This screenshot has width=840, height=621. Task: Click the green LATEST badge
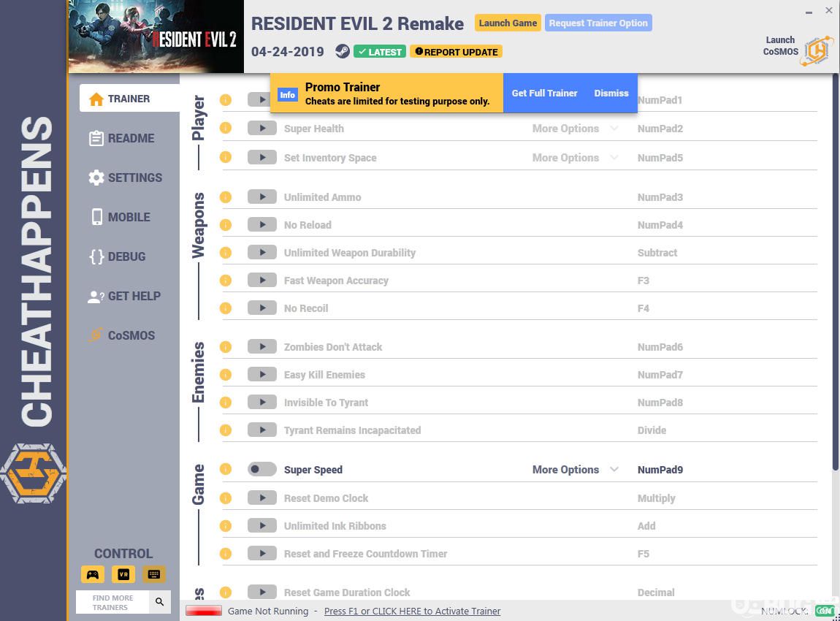click(x=380, y=52)
